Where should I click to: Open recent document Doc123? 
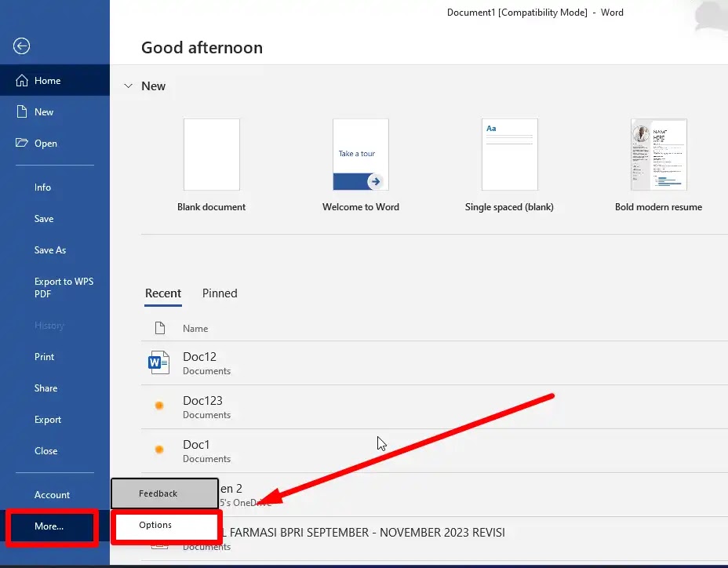[x=434, y=406]
